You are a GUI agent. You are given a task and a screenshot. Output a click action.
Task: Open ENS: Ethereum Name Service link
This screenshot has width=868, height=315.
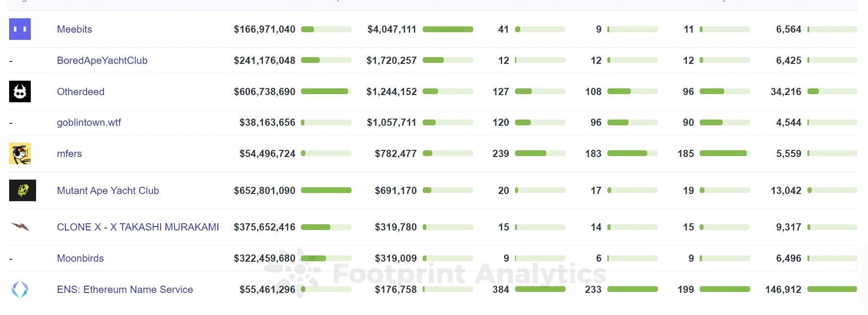[x=125, y=290]
